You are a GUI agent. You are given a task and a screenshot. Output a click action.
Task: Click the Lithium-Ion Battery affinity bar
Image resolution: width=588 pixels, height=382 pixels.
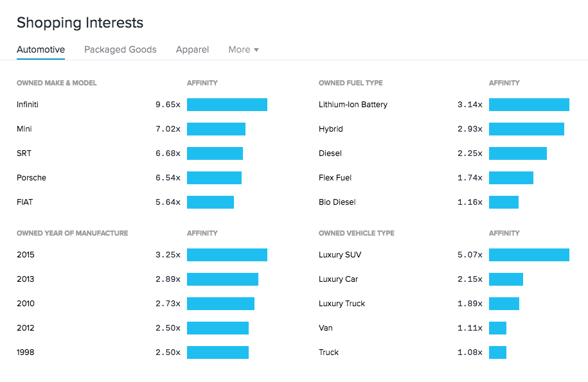(x=529, y=105)
